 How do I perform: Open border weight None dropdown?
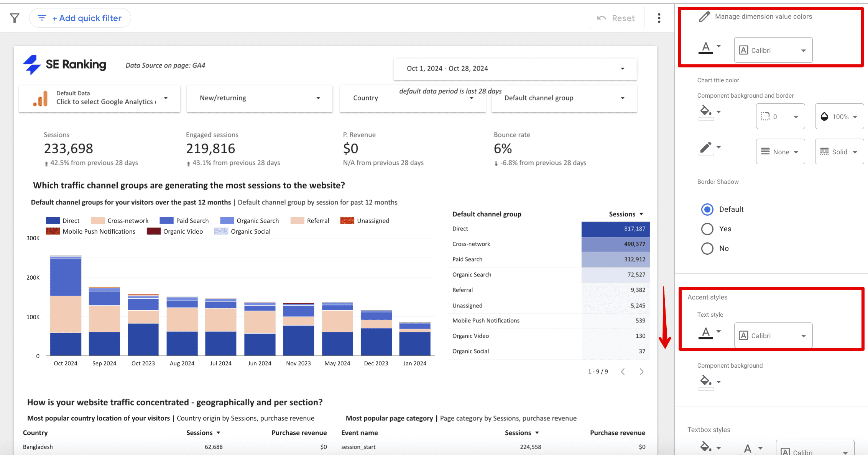coord(780,152)
